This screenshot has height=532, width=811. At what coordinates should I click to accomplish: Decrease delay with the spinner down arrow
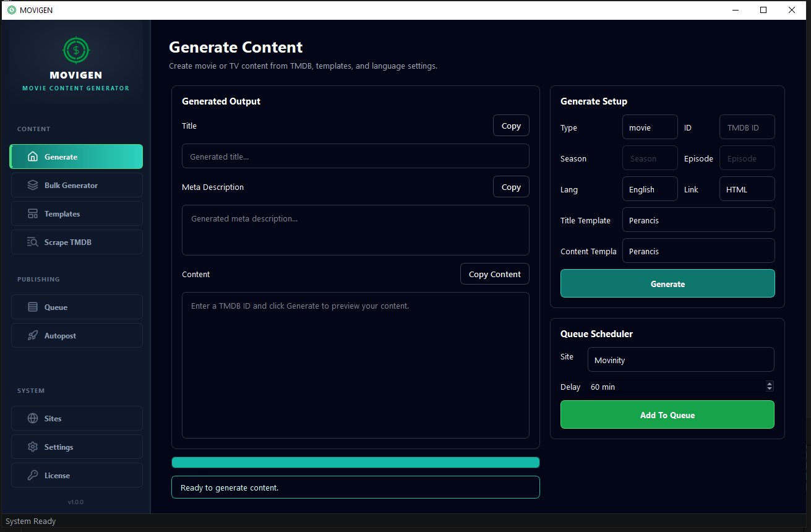tap(770, 389)
